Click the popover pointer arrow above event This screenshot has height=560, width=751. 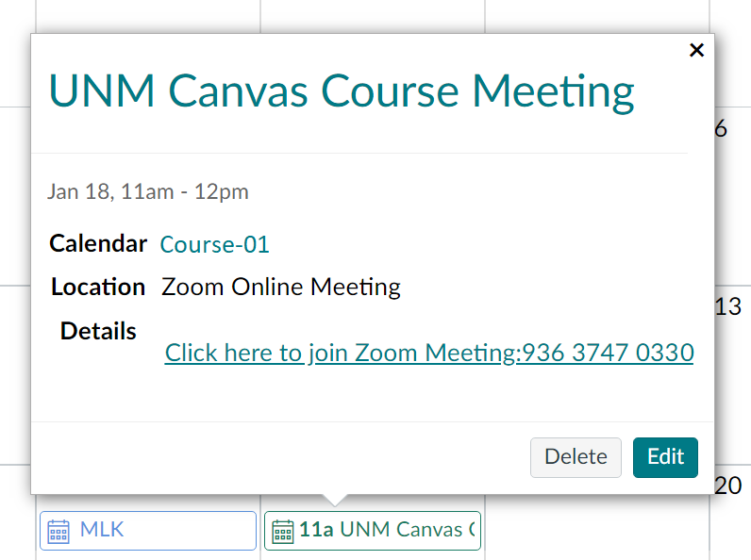pos(335,501)
